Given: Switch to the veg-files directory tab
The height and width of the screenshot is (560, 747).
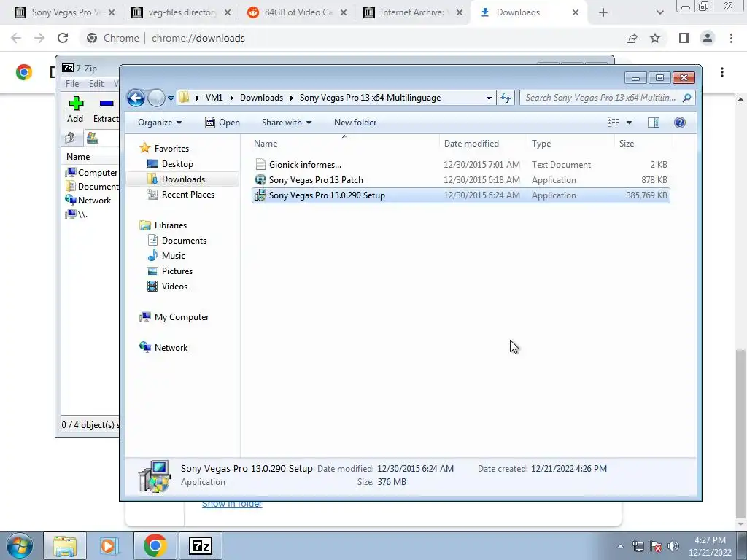Looking at the screenshot, I should 179,12.
